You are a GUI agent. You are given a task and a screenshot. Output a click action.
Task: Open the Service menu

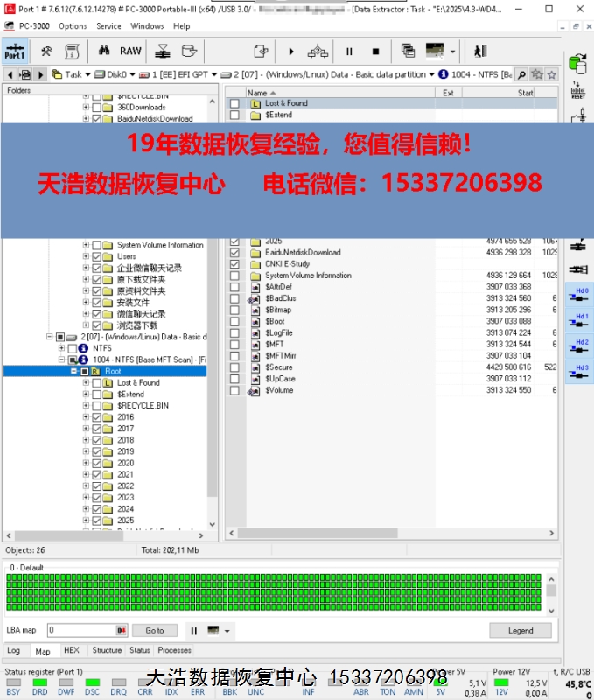point(108,26)
